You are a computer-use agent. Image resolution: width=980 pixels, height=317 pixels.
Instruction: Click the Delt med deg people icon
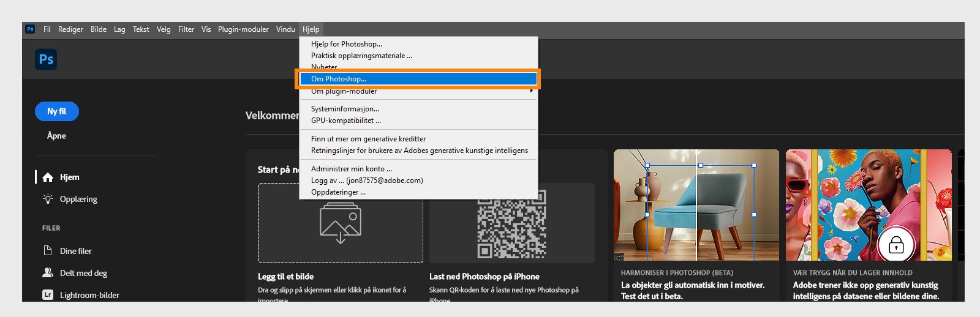click(x=48, y=273)
